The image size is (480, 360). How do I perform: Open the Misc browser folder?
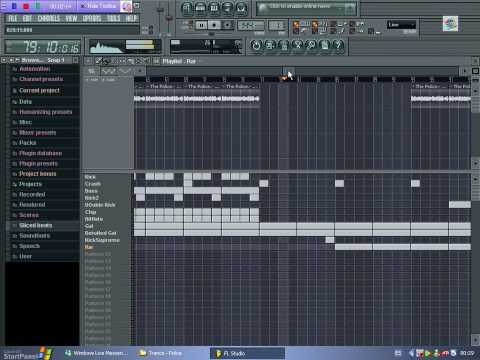pyautogui.click(x=25, y=122)
